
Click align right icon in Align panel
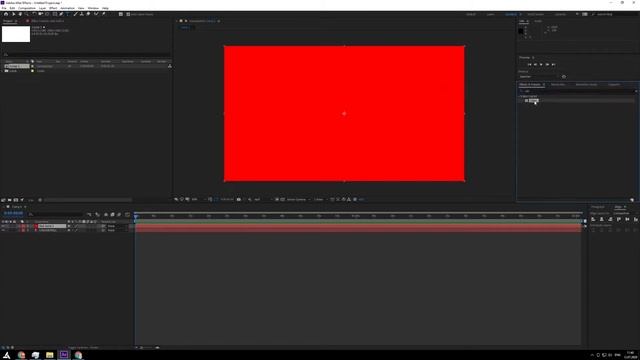[x=610, y=219]
